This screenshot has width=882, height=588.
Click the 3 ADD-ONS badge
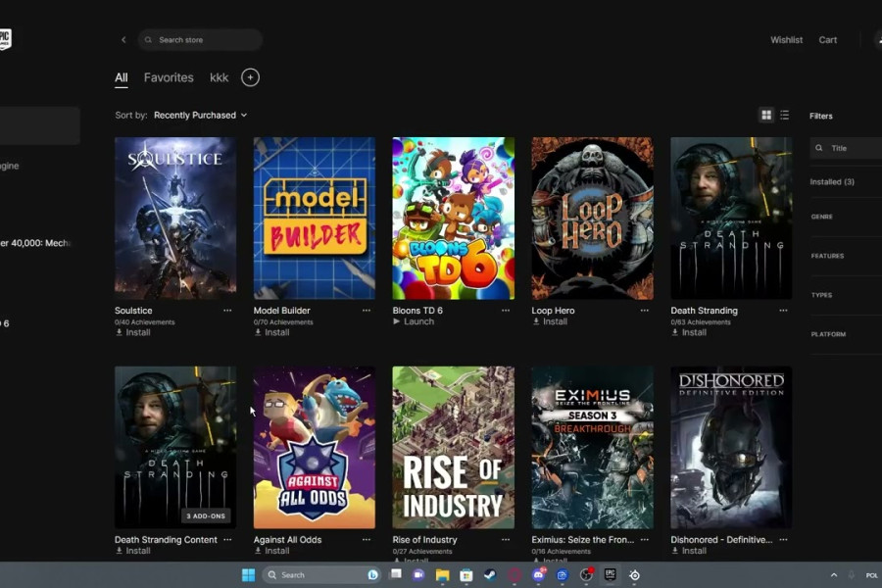206,516
